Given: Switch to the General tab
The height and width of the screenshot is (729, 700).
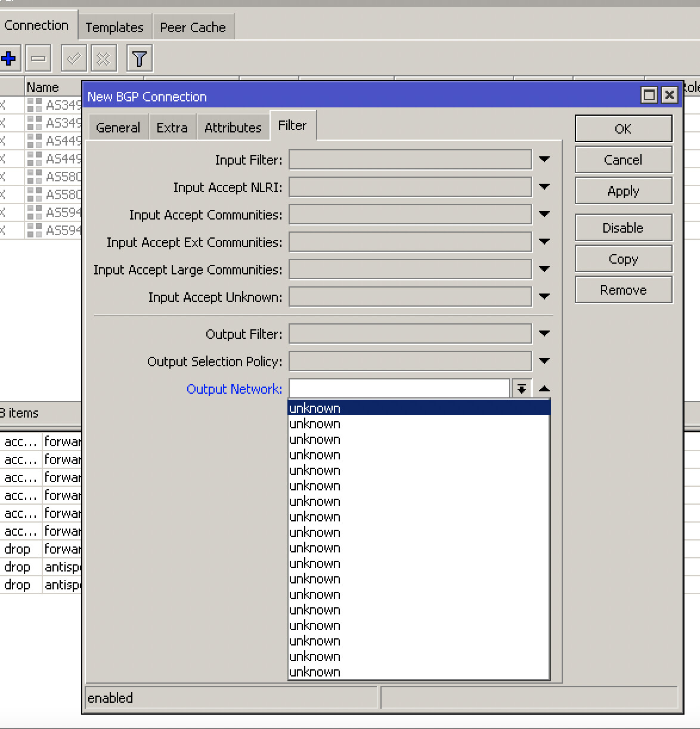Looking at the screenshot, I should (118, 128).
